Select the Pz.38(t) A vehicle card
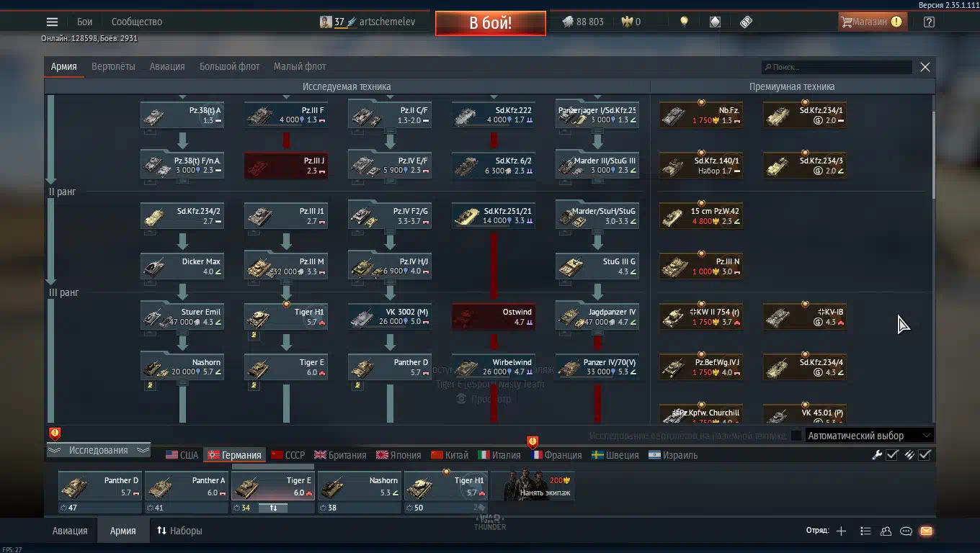Screen dimensions: 980x553 [x=182, y=115]
